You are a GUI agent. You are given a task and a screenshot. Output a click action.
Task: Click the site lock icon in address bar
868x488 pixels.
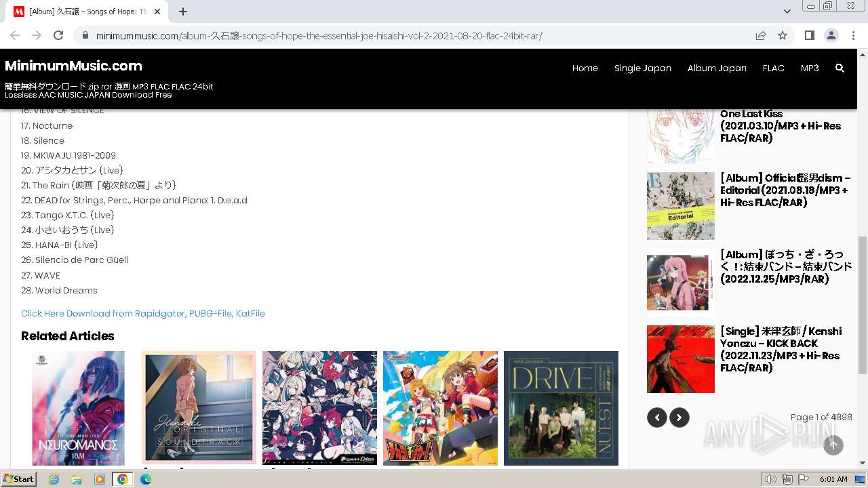pyautogui.click(x=85, y=36)
